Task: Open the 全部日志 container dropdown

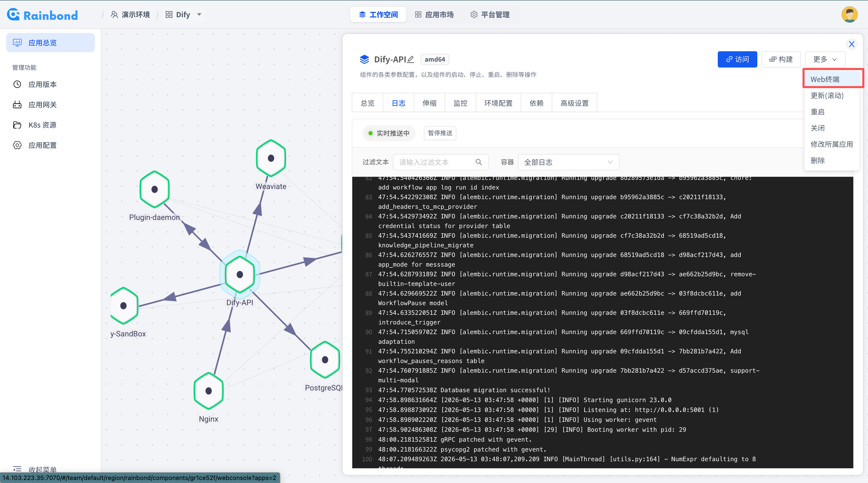Action: [569, 162]
